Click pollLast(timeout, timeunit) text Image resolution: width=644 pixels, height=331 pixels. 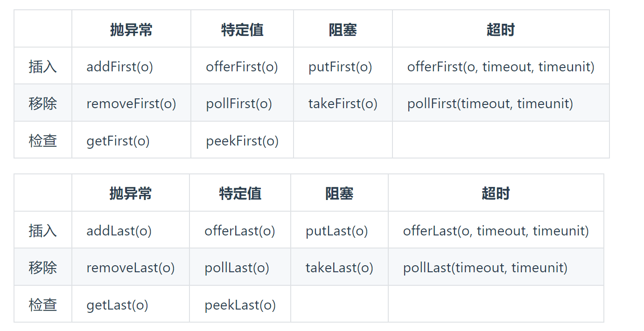(485, 268)
